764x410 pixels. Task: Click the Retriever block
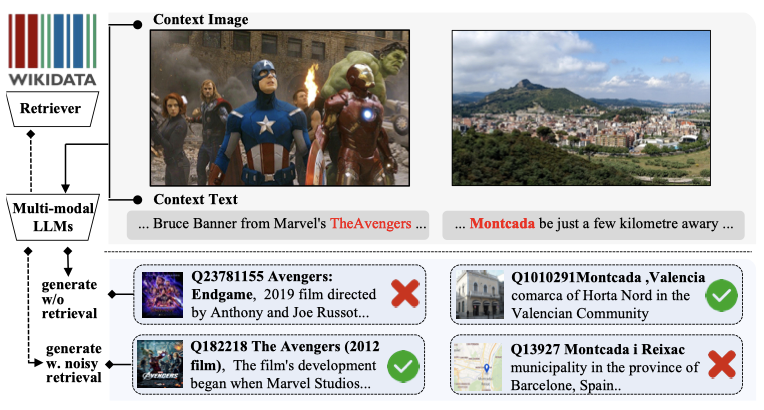tap(52, 109)
